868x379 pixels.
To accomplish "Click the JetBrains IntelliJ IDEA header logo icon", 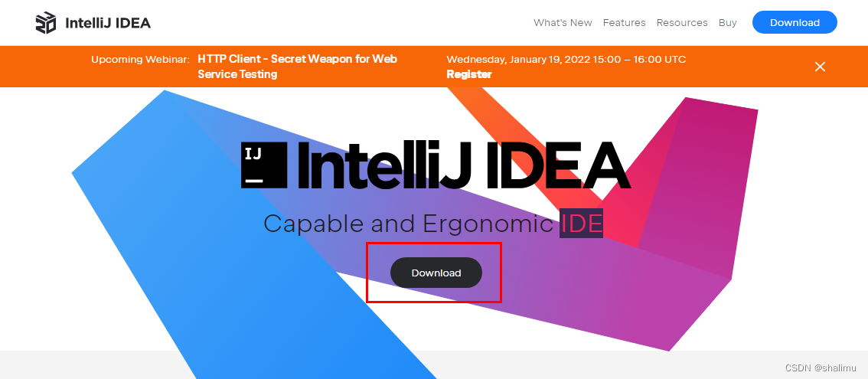I will pyautogui.click(x=46, y=23).
